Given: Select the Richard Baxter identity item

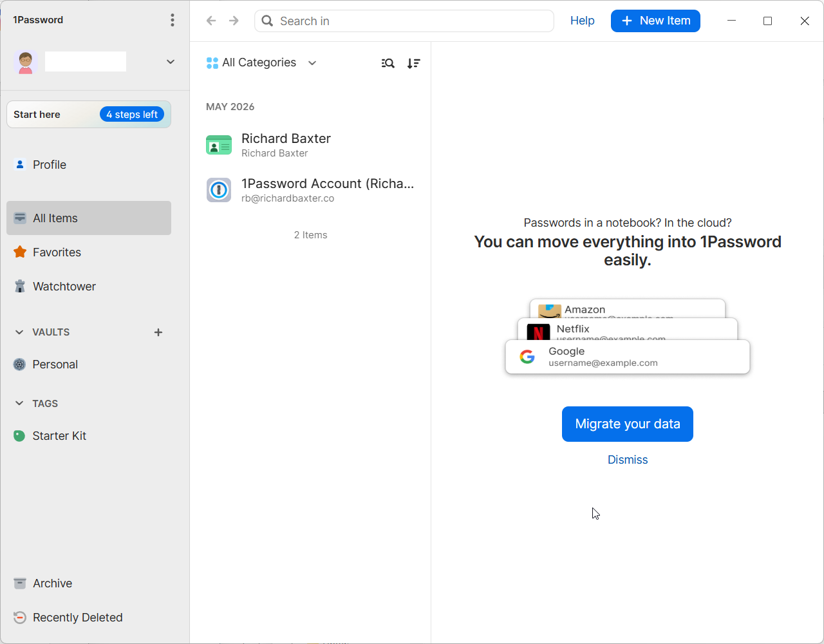Looking at the screenshot, I should tap(310, 146).
